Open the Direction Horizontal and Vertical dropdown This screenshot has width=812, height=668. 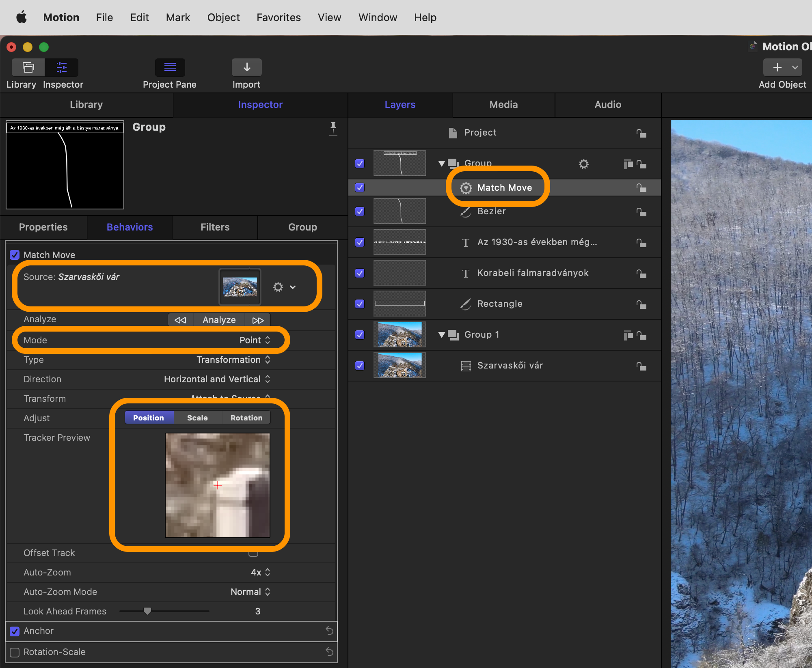coord(217,379)
